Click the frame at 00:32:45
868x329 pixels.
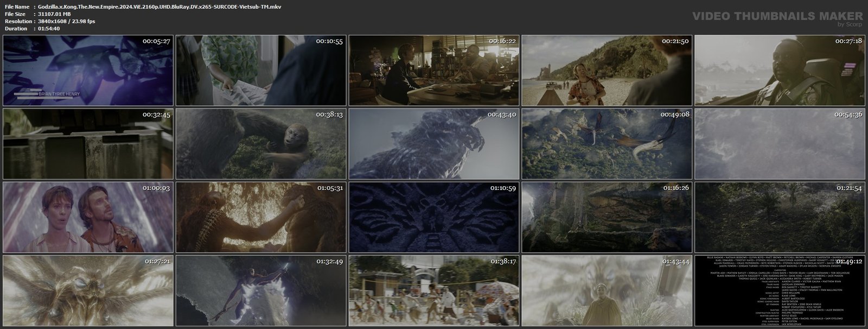tap(88, 144)
